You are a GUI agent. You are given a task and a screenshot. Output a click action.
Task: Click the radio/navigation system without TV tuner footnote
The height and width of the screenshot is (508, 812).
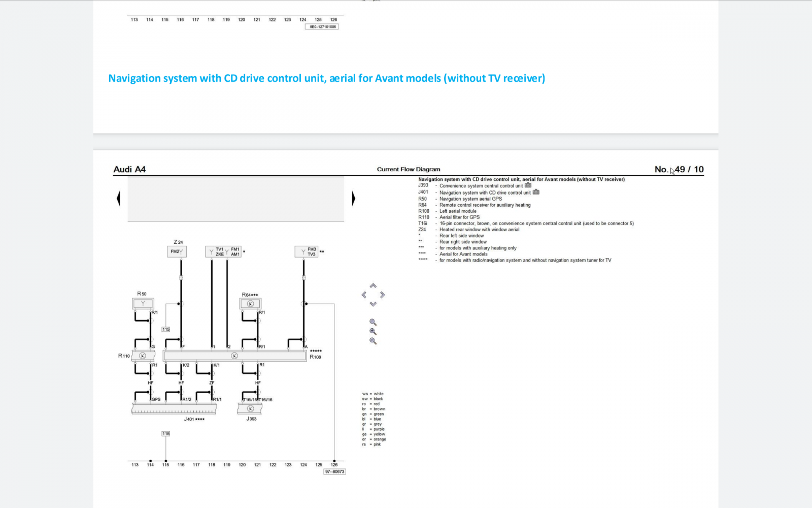[x=525, y=260]
